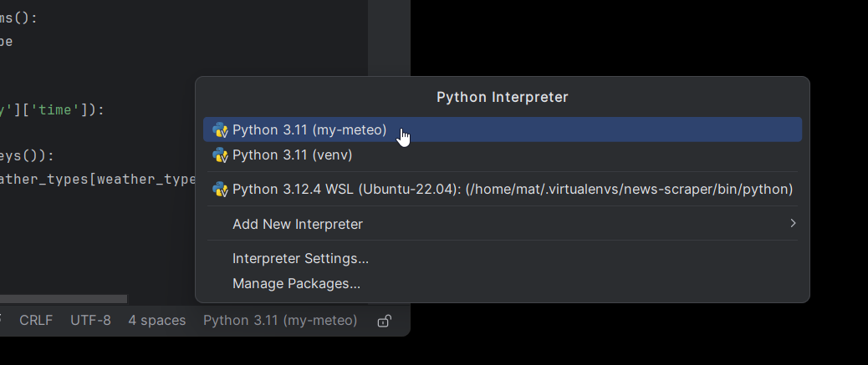Open the CRLF line separator selector
The width and height of the screenshot is (868, 365).
36,321
